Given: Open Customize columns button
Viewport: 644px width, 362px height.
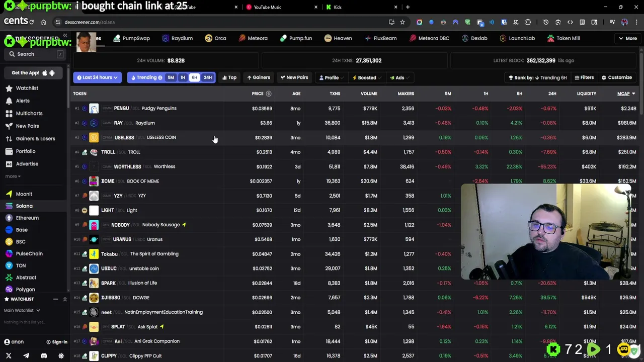Looking at the screenshot, I should [x=617, y=77].
